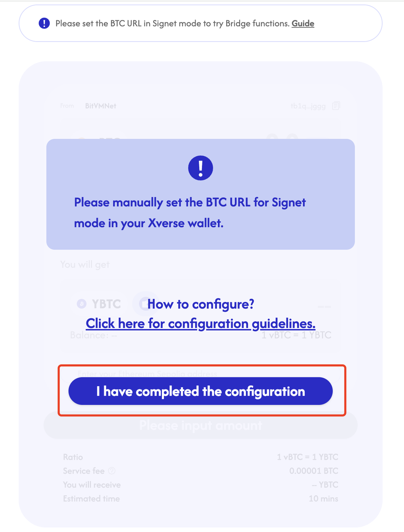Click the "Balance: --" text under YBTC
Viewport: 404px width, 532px height.
click(x=93, y=335)
